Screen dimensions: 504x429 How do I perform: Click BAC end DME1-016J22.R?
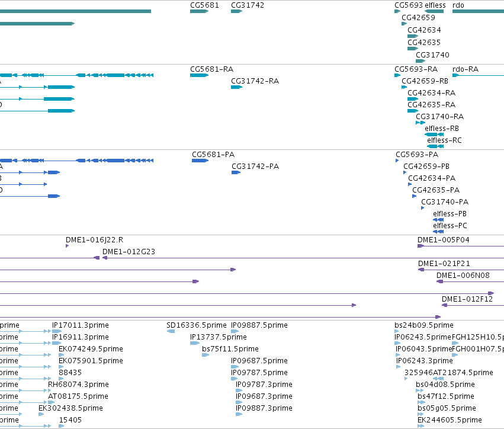[67, 246]
